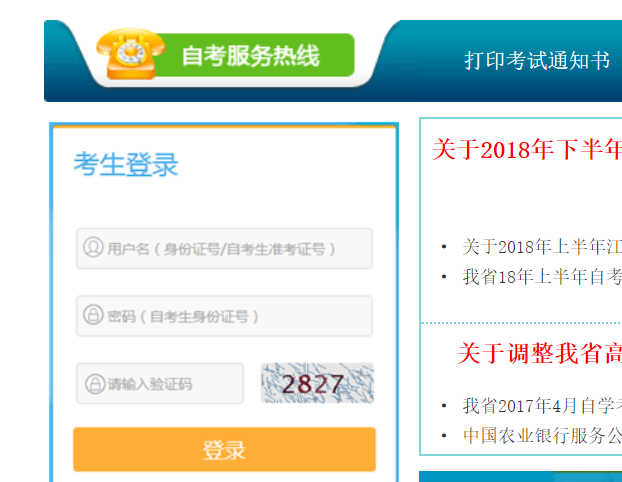Open the 我省18年上半年自考 news link
622x482 pixels.
coord(541,276)
